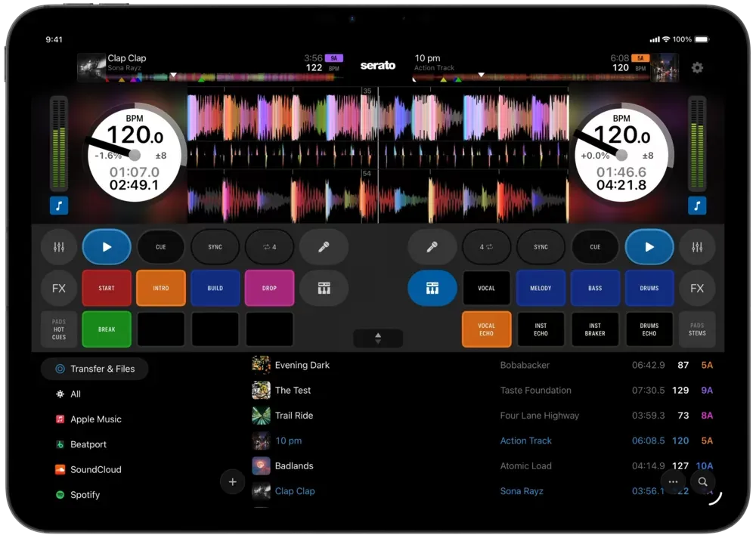
Task: Tap the right deck mixer sliders icon
Action: point(697,247)
